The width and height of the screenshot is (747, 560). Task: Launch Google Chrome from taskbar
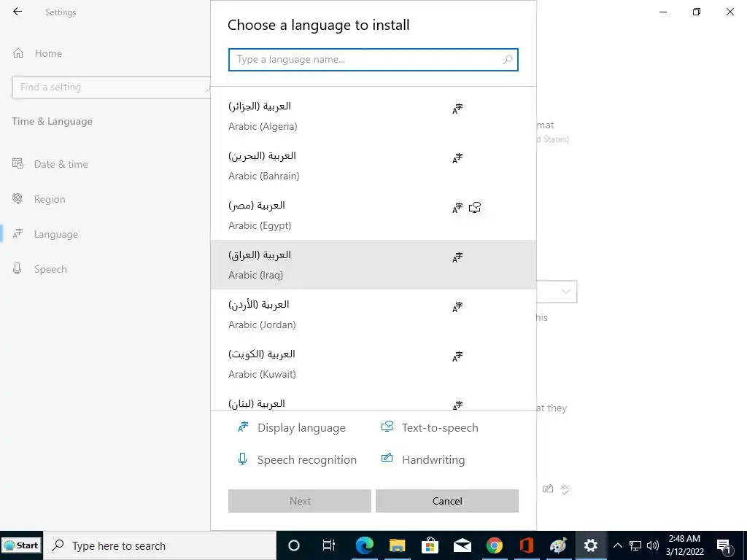tap(495, 545)
